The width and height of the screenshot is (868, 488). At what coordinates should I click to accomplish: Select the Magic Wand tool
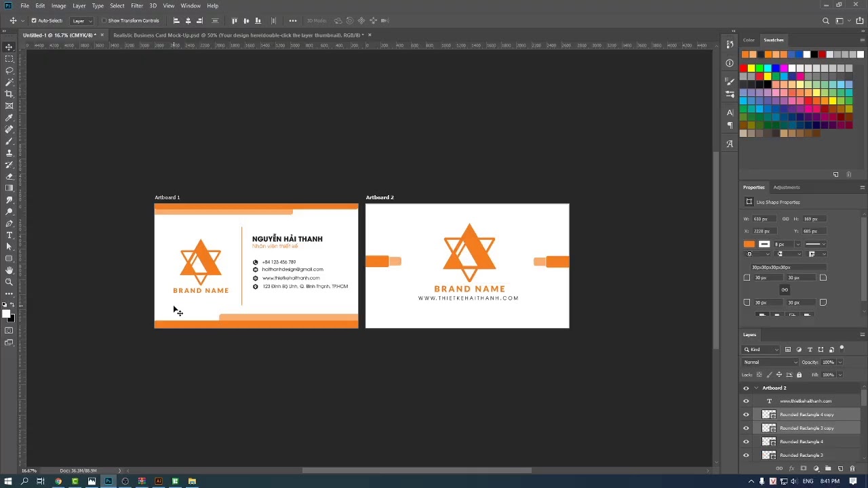9,82
